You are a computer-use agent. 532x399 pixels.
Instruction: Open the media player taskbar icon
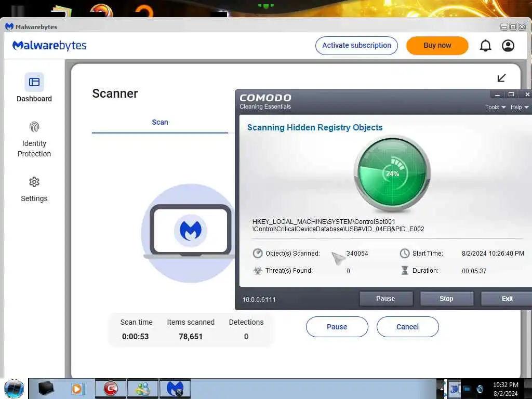click(x=77, y=389)
